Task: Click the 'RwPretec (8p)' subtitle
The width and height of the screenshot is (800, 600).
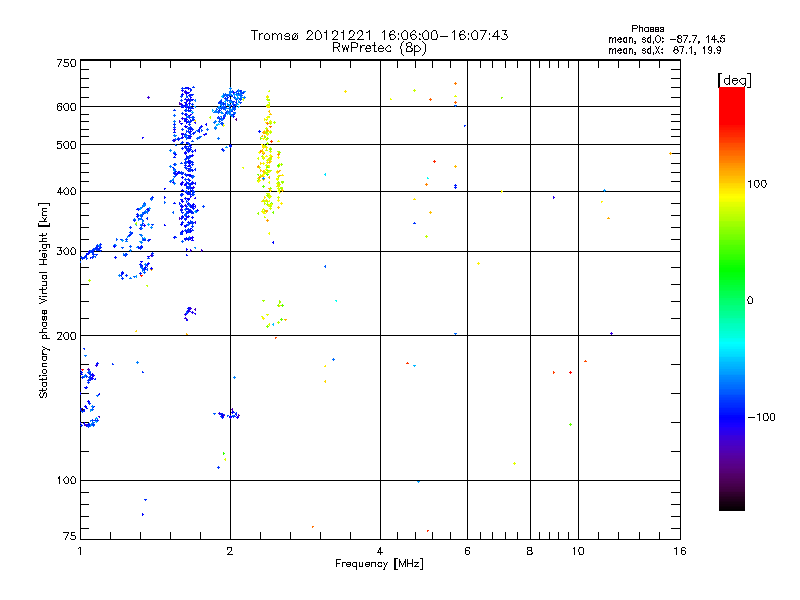Action: tap(379, 48)
